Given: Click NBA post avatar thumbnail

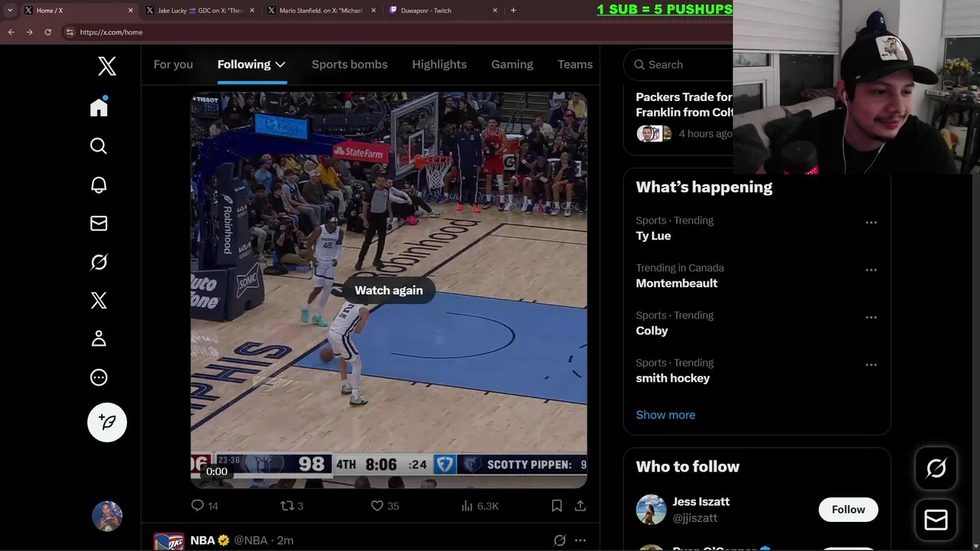Looking at the screenshot, I should pyautogui.click(x=168, y=542).
